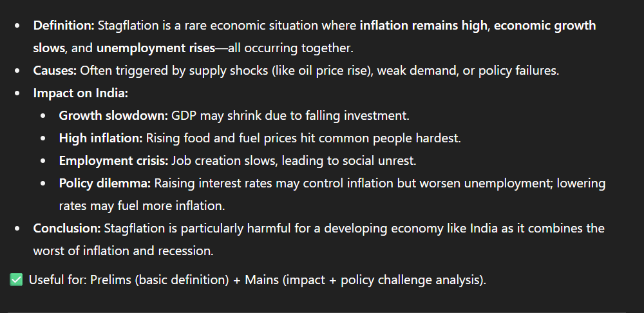Click the 'Employment crisis:' bold label
The height and width of the screenshot is (313, 644).
coord(114,161)
